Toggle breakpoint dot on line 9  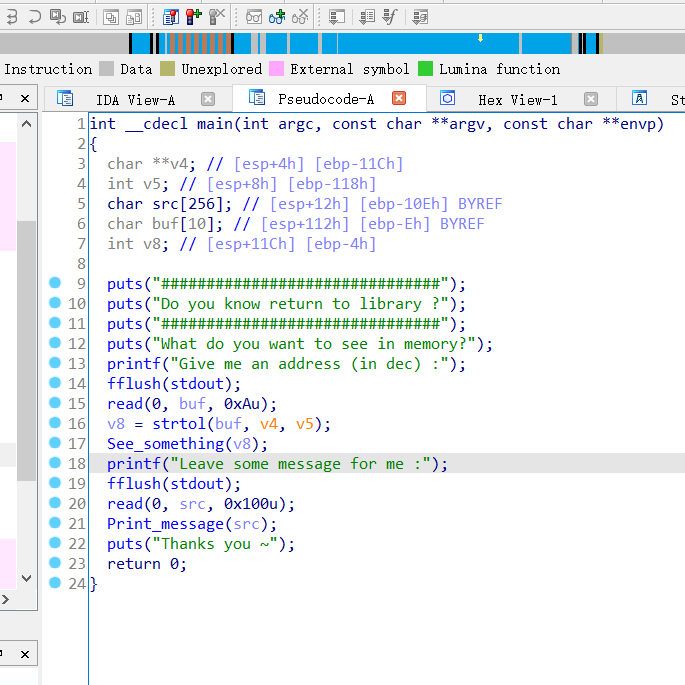(x=55, y=283)
